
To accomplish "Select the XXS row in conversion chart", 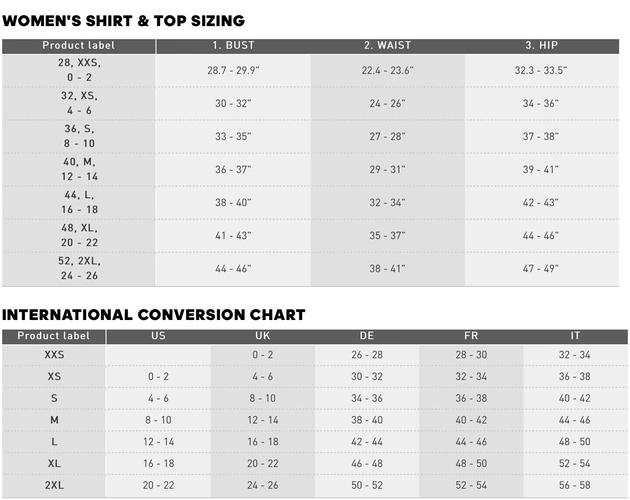I will coord(54,354).
